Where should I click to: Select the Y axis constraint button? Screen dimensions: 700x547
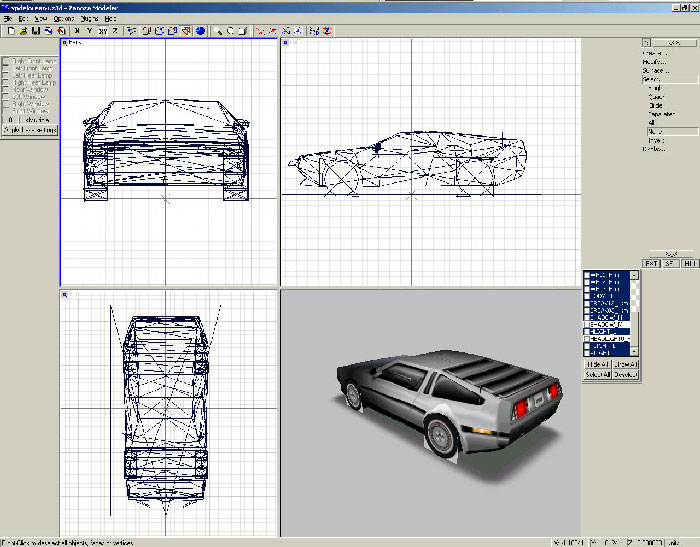pyautogui.click(x=90, y=31)
